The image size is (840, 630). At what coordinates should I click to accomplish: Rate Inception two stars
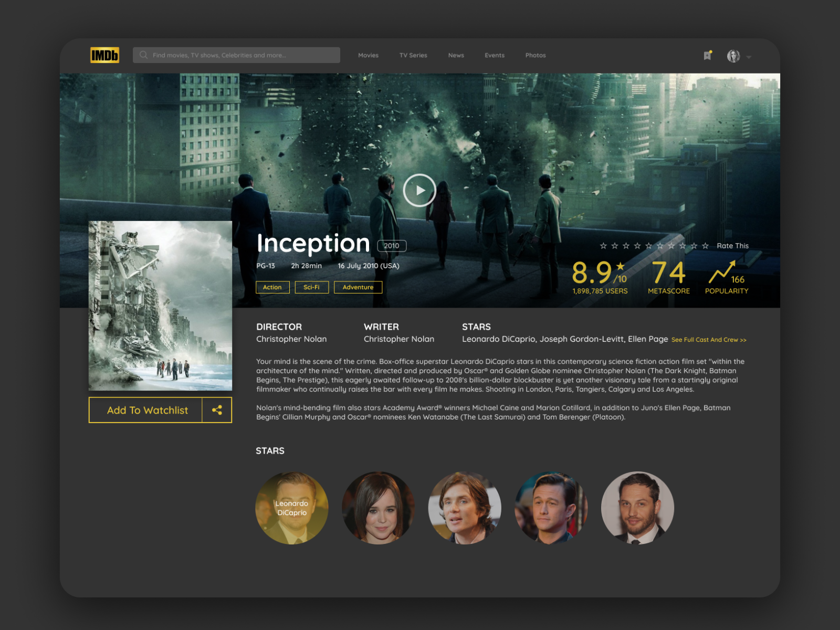615,246
